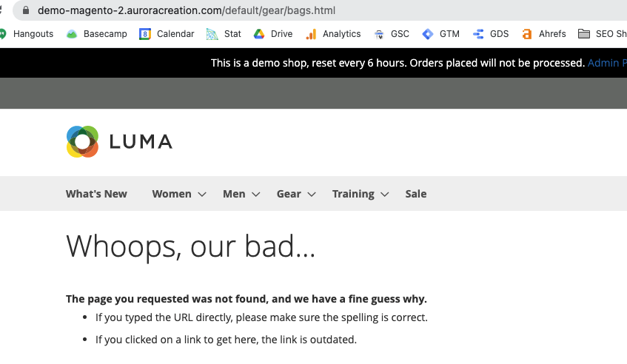
Task: Open the GDS bookmark
Action: tap(491, 34)
